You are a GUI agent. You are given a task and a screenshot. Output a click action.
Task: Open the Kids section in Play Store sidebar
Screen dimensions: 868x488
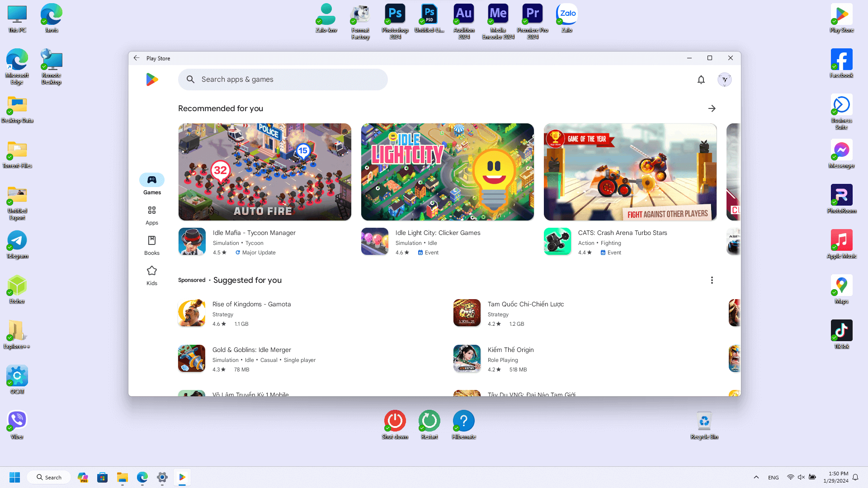click(152, 276)
